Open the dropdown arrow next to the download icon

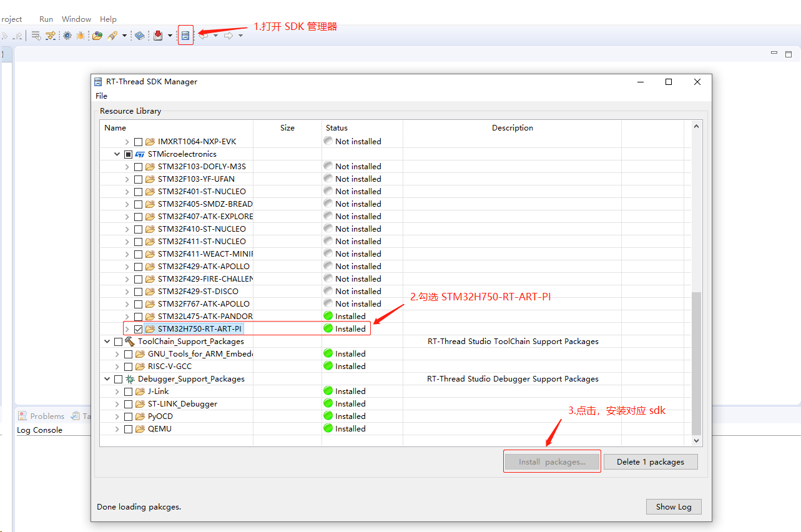tap(170, 36)
